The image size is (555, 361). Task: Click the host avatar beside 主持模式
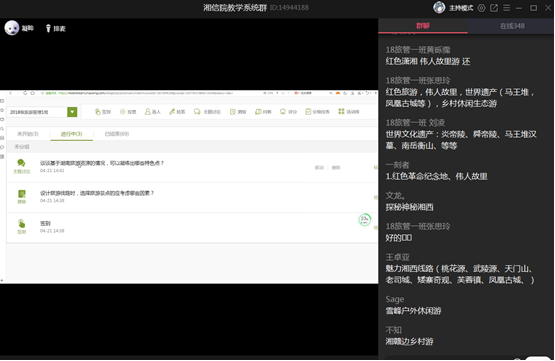pos(439,7)
